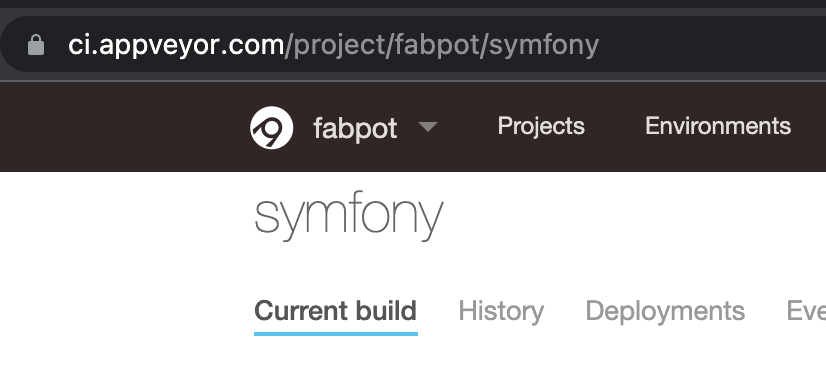Viewport: 826px width, 382px height.
Task: Click the AppVeyor circular logo
Action: (x=271, y=128)
